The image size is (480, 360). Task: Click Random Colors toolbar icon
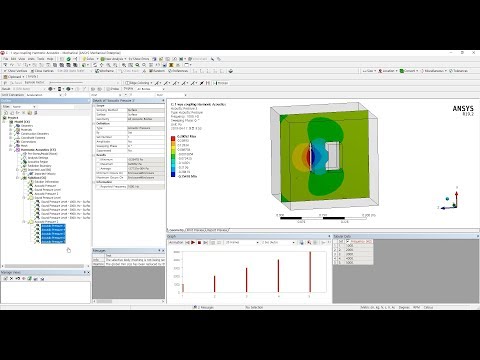[x=157, y=71]
